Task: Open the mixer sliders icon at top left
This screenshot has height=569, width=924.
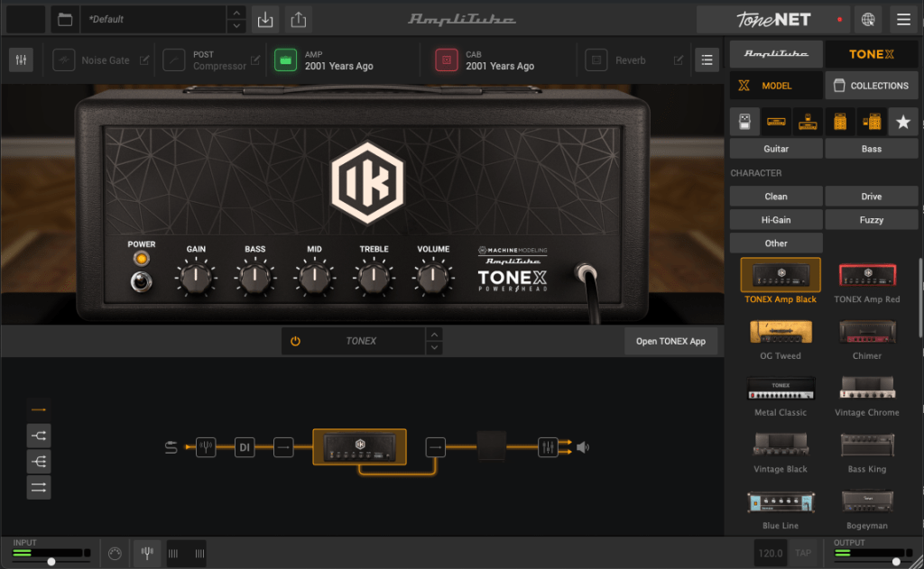Action: click(x=22, y=60)
